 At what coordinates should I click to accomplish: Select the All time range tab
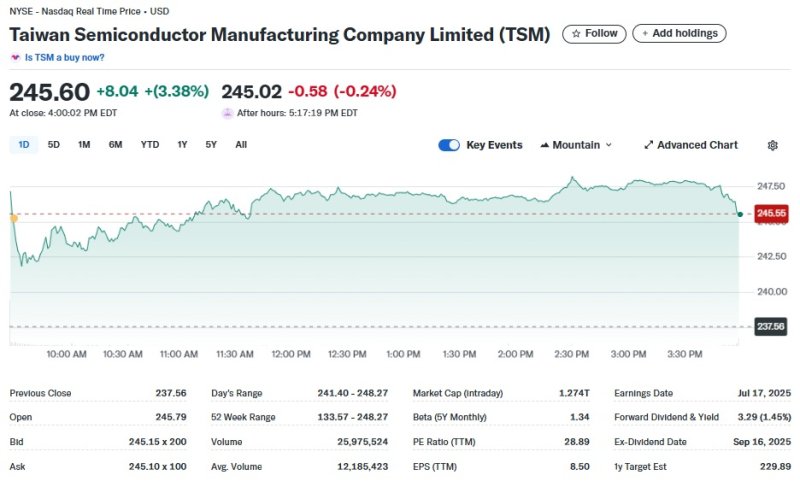[x=241, y=145]
